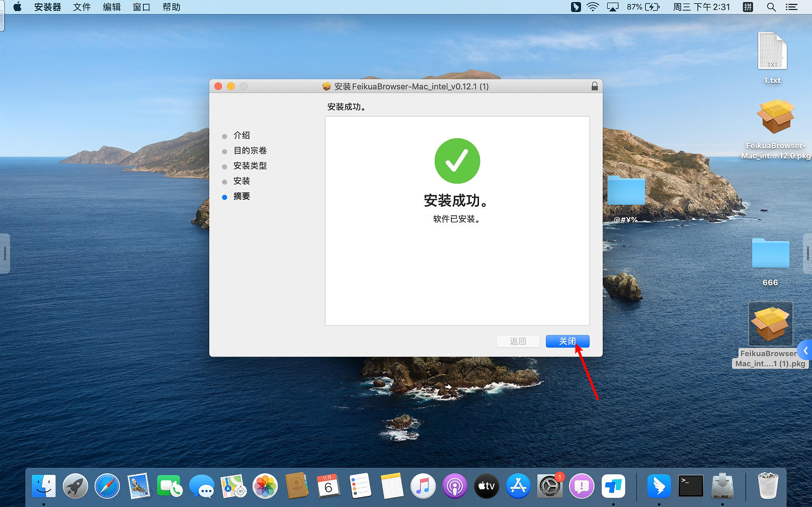Click the 关闭 button in installer
812x507 pixels.
567,342
